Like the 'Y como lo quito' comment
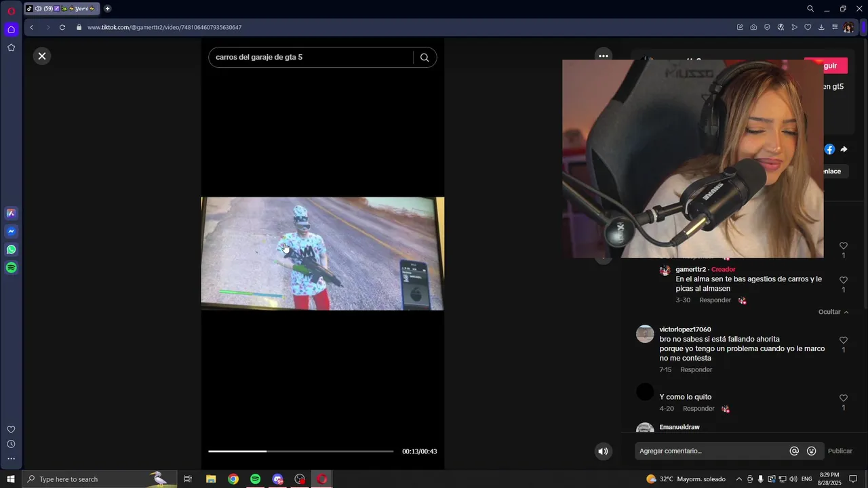 pos(844,398)
